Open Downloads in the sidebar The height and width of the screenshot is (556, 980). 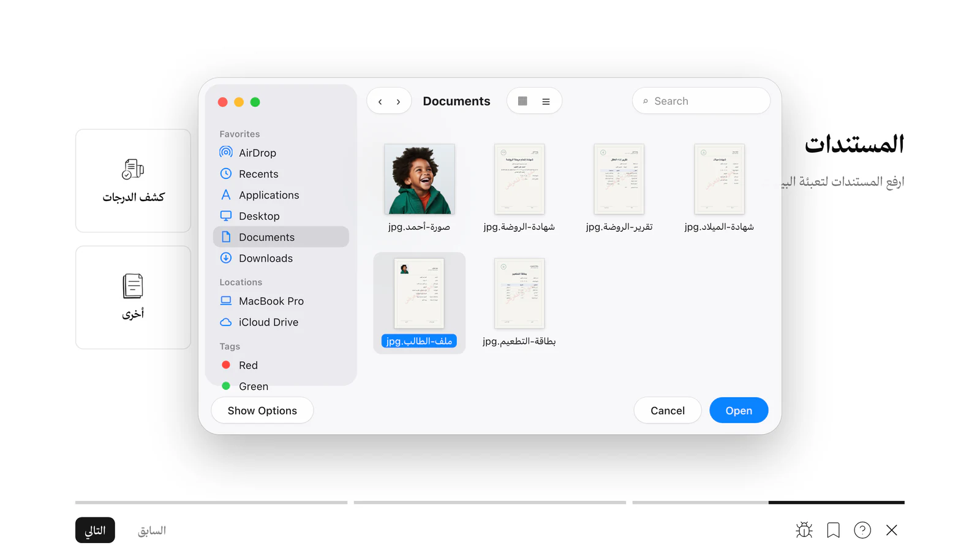[281, 258]
